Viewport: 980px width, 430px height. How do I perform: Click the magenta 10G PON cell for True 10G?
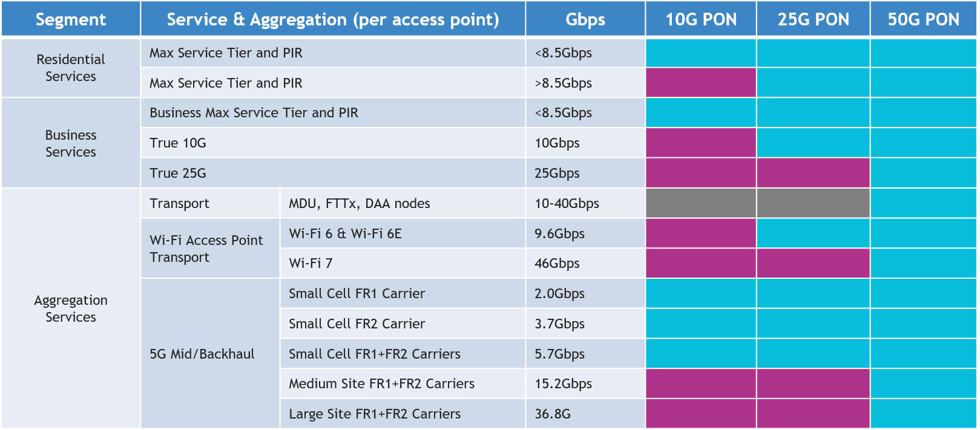click(x=701, y=143)
